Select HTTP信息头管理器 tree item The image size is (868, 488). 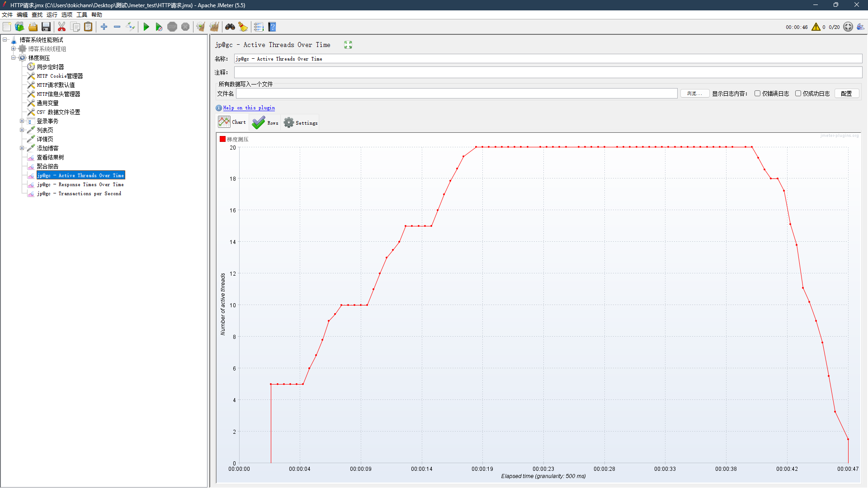[x=58, y=94]
